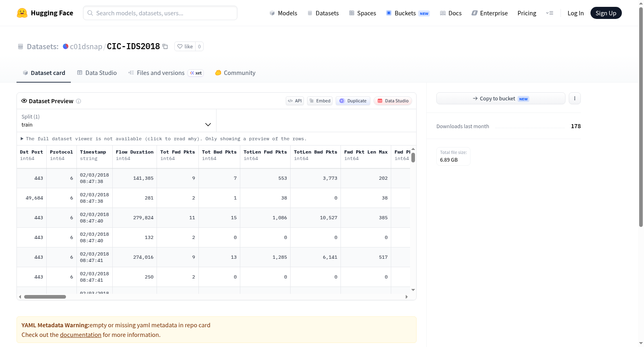This screenshot has width=644, height=347.
Task: Open the API button with code icon
Action: pyautogui.click(x=295, y=101)
